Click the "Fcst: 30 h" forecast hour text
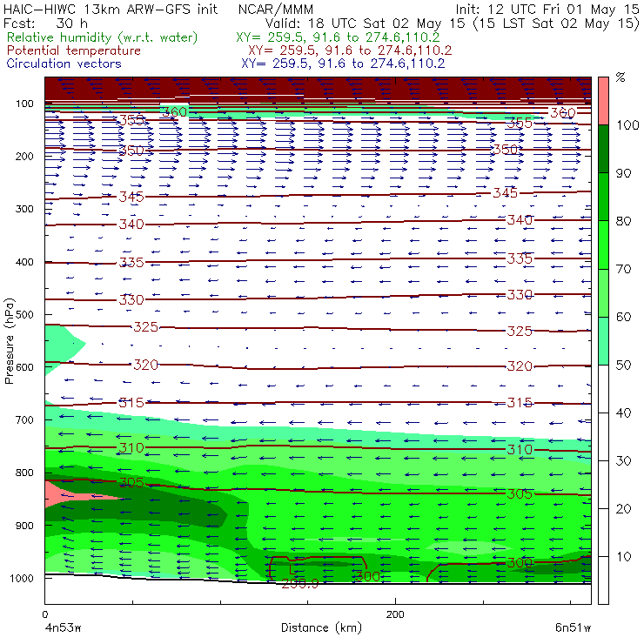 tap(45, 23)
